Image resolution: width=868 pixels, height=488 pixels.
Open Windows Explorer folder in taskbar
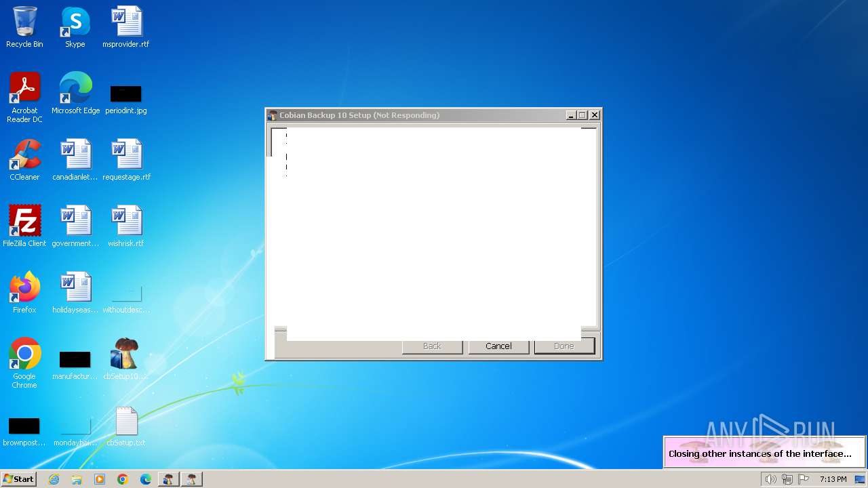click(77, 479)
